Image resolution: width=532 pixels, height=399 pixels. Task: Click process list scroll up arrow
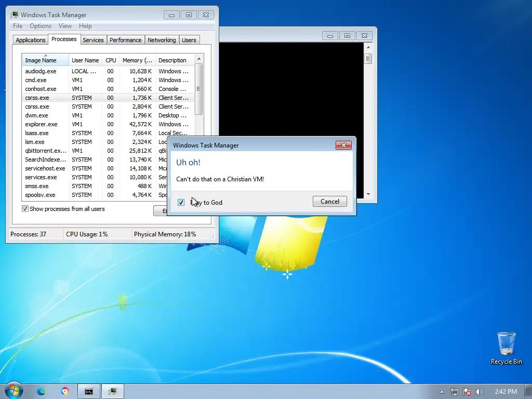click(199, 59)
